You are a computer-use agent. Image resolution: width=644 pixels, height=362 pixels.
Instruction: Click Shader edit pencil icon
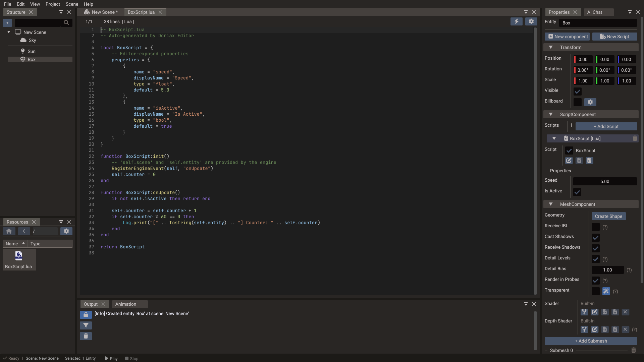[595, 312]
